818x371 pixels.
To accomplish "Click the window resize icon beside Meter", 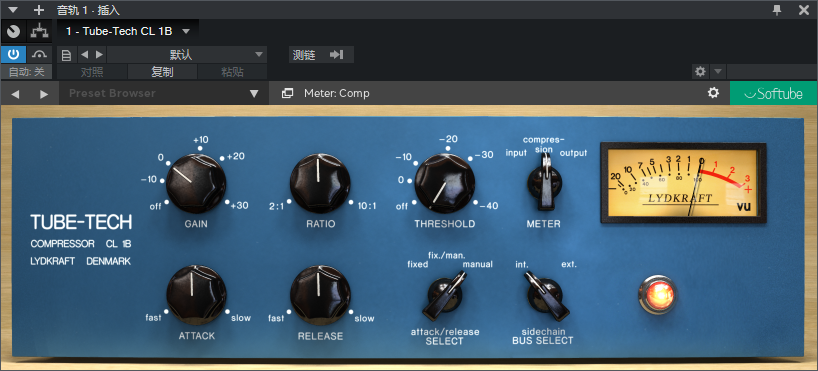I will [287, 93].
